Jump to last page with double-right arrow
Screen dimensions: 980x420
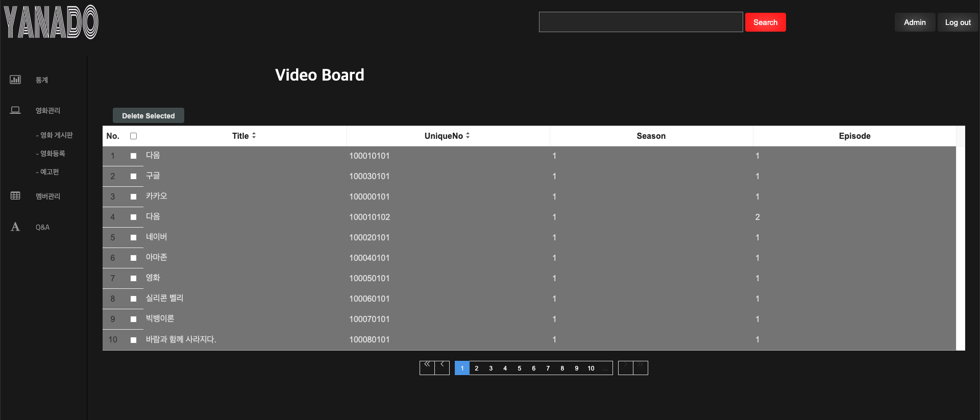coord(641,368)
